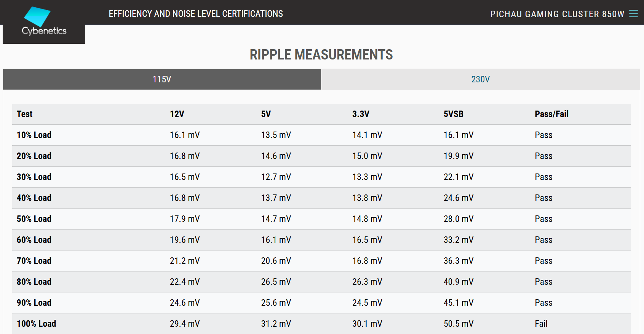This screenshot has height=334, width=644.
Task: Select the 115V tab
Action: (162, 79)
